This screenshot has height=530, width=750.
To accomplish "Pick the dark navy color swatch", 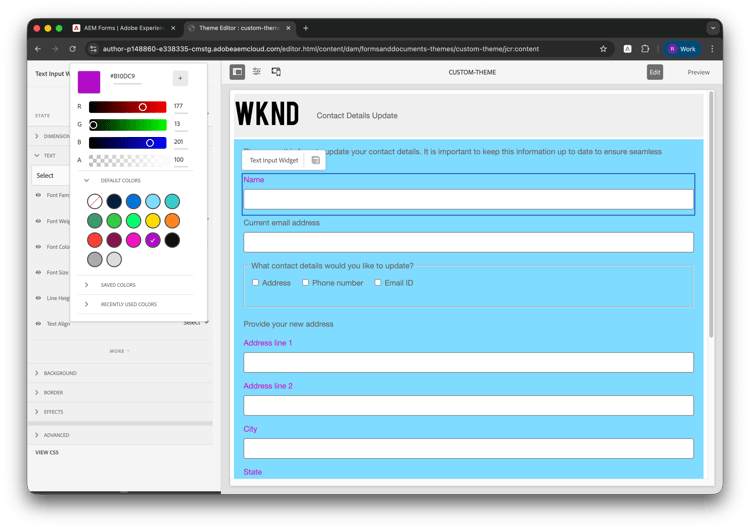I will tap(114, 201).
